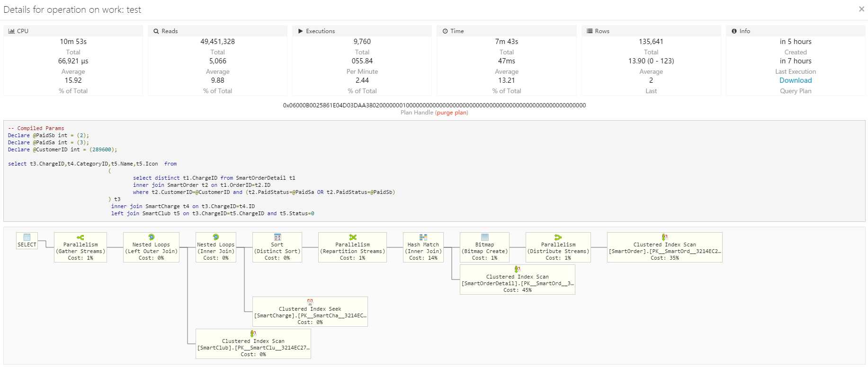Viewport: 868px width, 376px height.
Task: Click the Reads magnifier icon
Action: [x=156, y=31]
